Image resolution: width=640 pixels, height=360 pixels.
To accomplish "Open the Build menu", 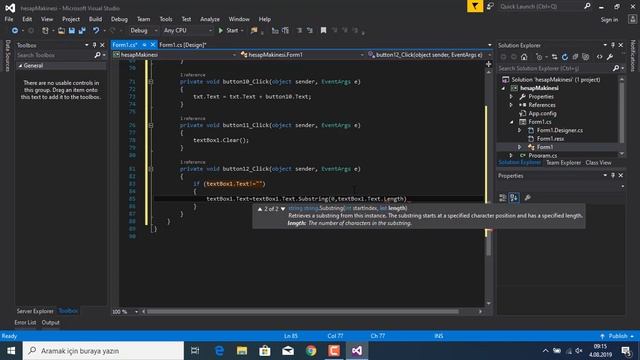I will pos(95,19).
